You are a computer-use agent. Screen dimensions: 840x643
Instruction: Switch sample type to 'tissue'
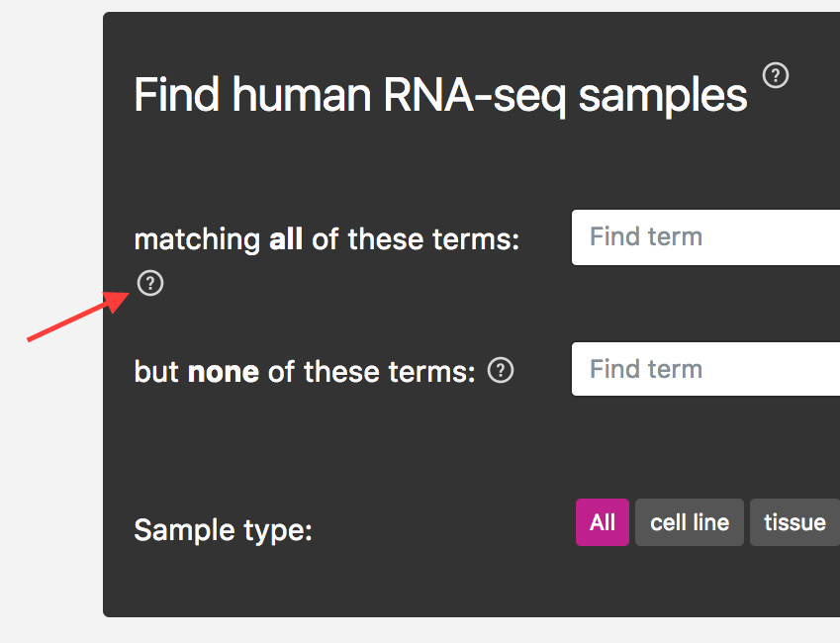[794, 522]
